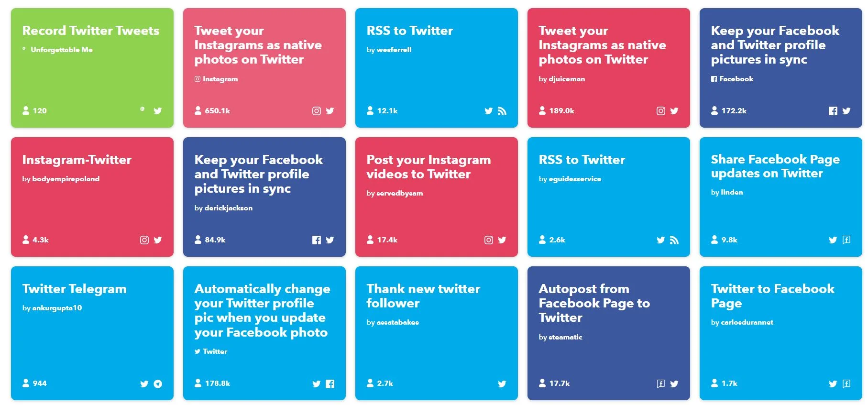Open Share Facebook Page updates on Twitter
The height and width of the screenshot is (405, 868).
(775, 166)
